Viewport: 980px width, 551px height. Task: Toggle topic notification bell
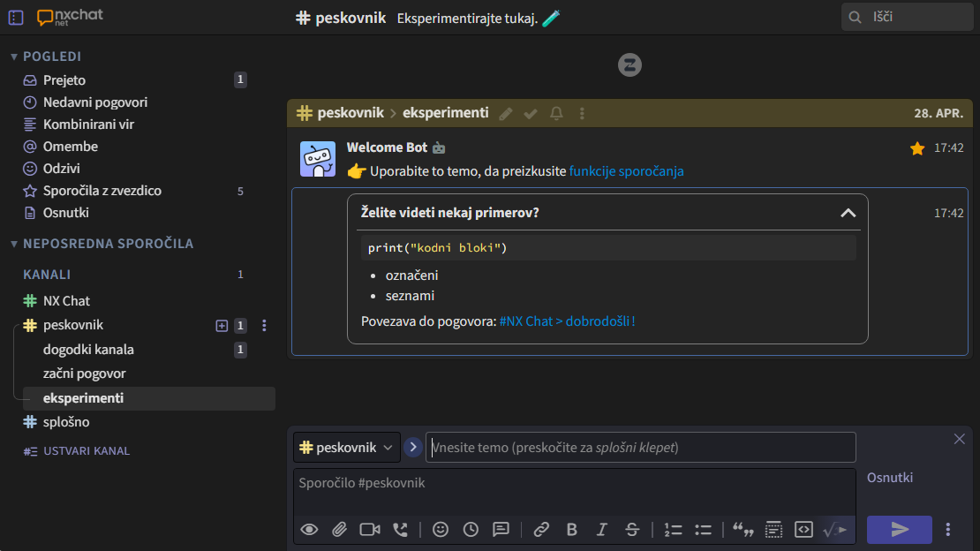[x=556, y=113]
